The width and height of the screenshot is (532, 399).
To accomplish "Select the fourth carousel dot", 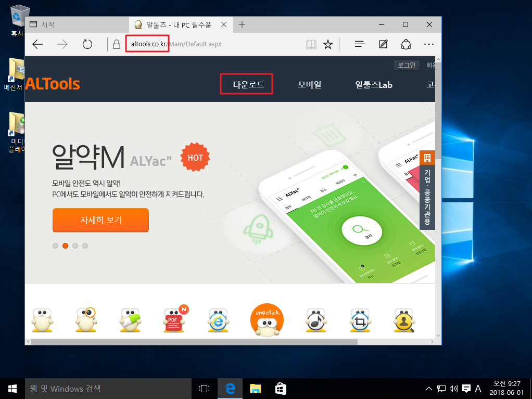I will [x=85, y=246].
